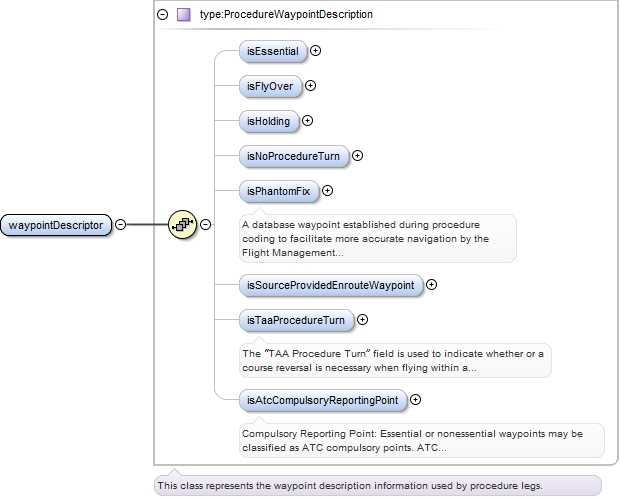Expand the isEssential element
This screenshot has height=499, width=620.
pos(316,49)
